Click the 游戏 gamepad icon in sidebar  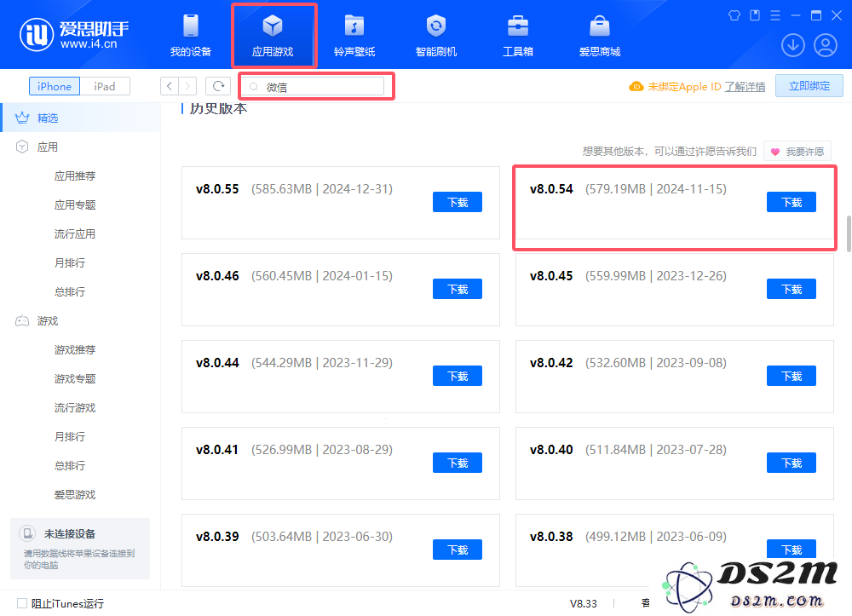(22, 321)
